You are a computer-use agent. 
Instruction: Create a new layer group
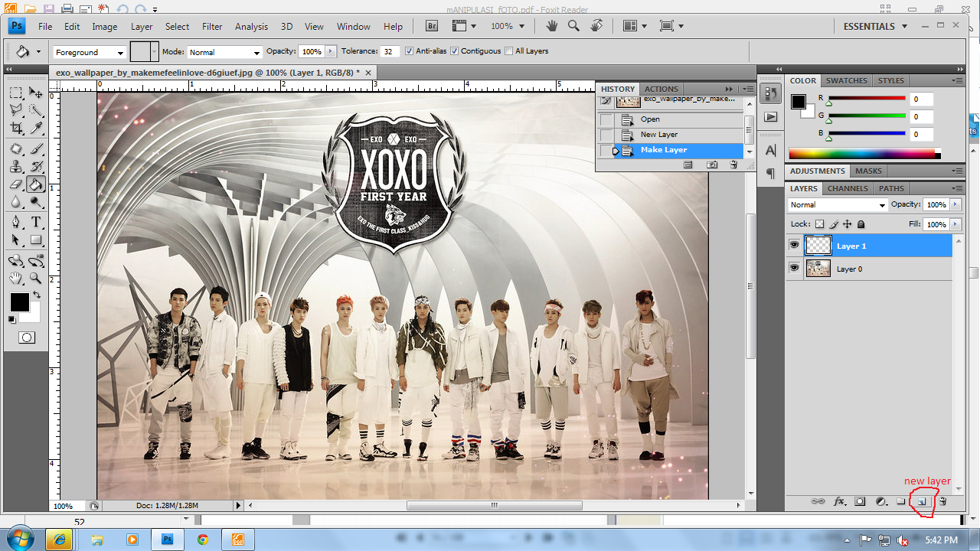pos(901,502)
